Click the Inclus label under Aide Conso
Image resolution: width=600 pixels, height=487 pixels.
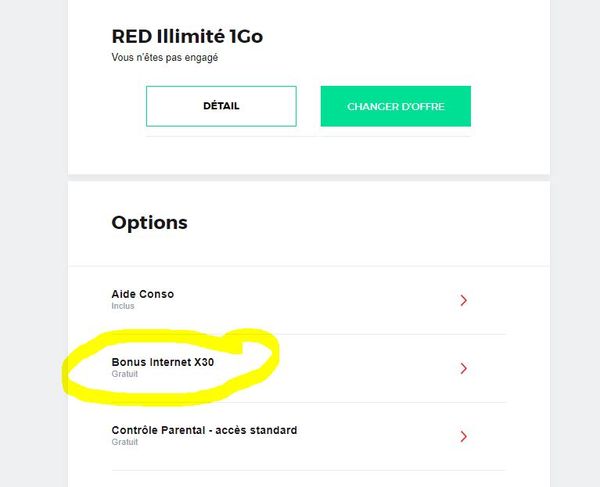pyautogui.click(x=122, y=306)
